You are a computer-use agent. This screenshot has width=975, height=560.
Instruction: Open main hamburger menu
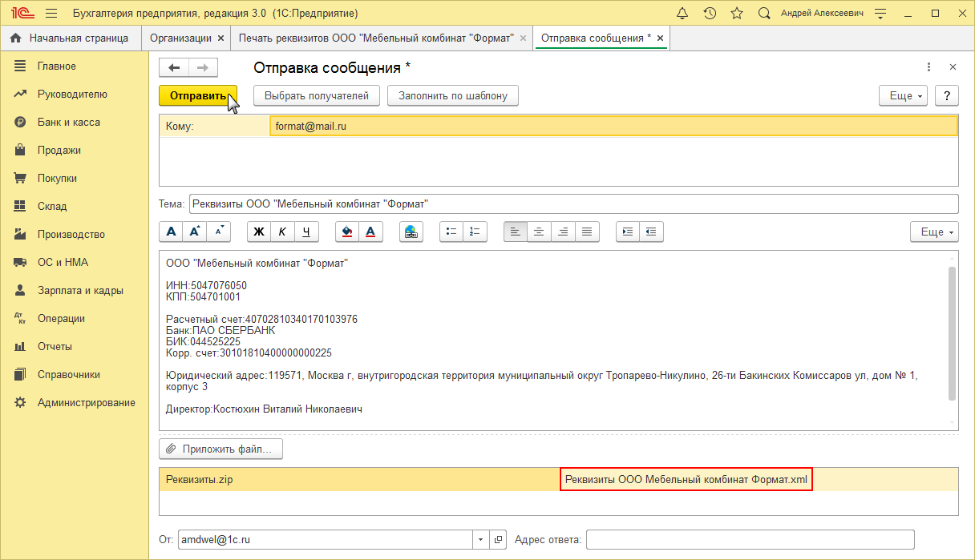click(x=51, y=14)
